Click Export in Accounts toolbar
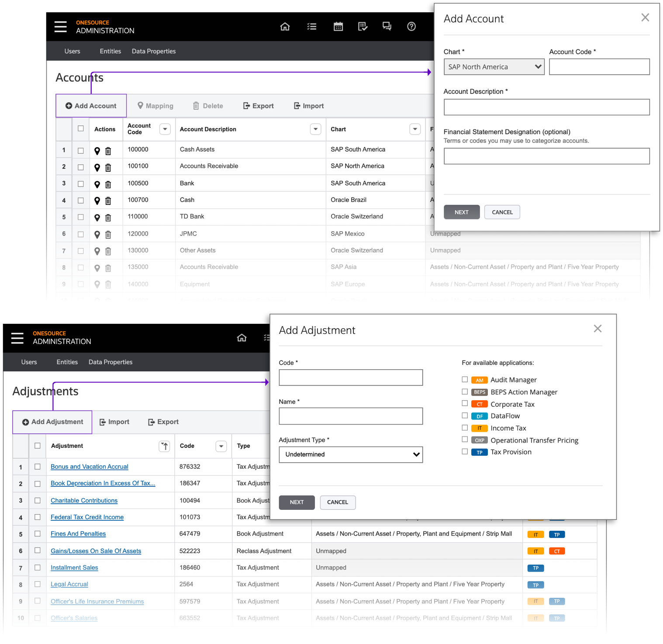The width and height of the screenshot is (663, 644). click(259, 106)
